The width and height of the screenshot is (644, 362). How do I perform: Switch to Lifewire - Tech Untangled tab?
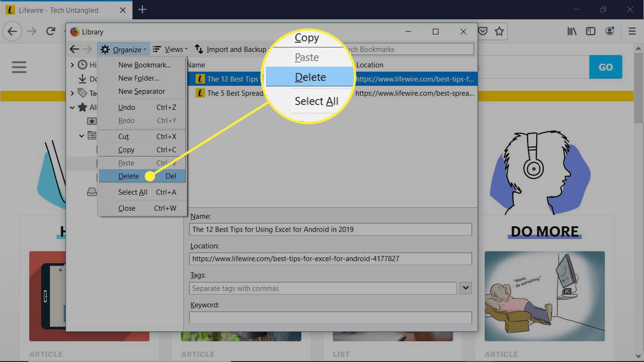pyautogui.click(x=66, y=10)
